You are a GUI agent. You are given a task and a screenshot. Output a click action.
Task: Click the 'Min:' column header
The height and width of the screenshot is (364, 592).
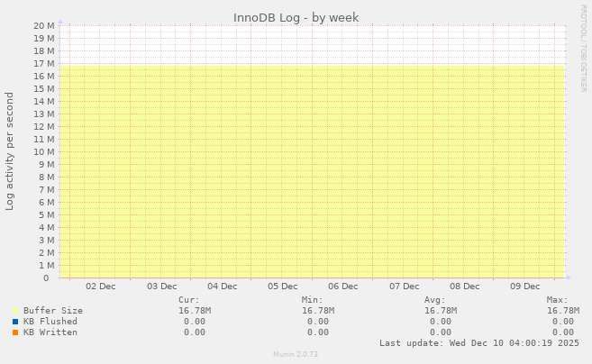(312, 300)
